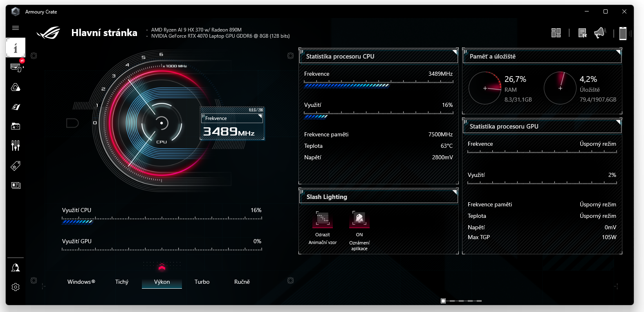Click the 26,7% RAM percentage

515,79
